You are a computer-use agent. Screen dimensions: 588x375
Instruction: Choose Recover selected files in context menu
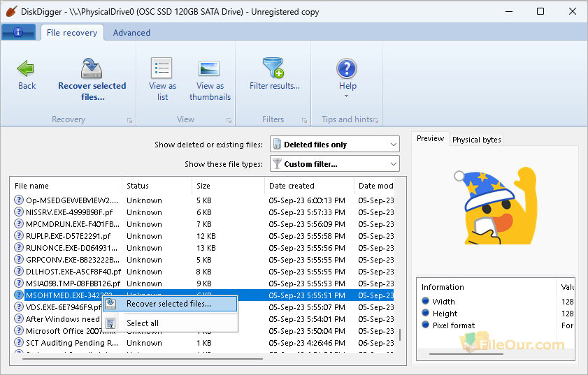[x=170, y=304]
